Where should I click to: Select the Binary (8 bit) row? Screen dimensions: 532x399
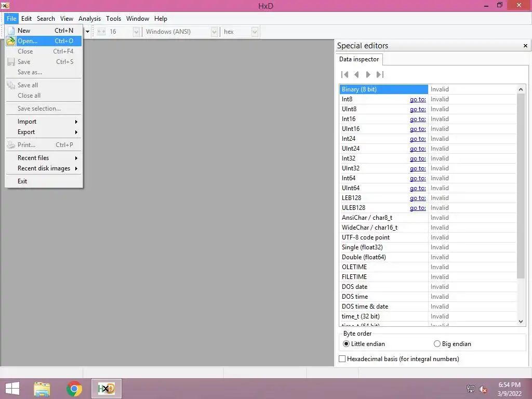pyautogui.click(x=428, y=89)
